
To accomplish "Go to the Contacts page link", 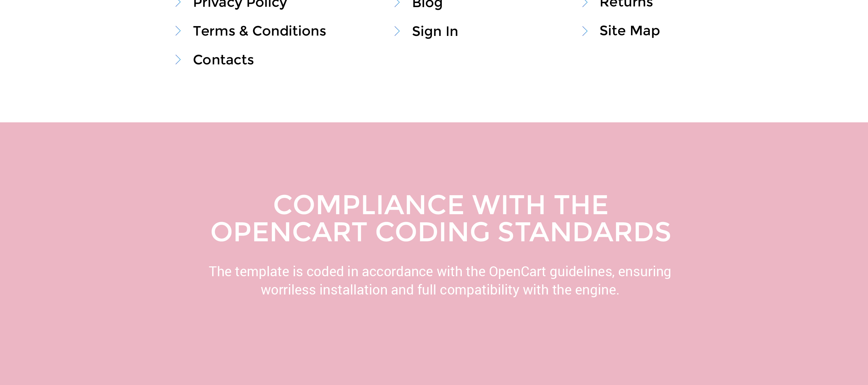I will pyautogui.click(x=223, y=60).
